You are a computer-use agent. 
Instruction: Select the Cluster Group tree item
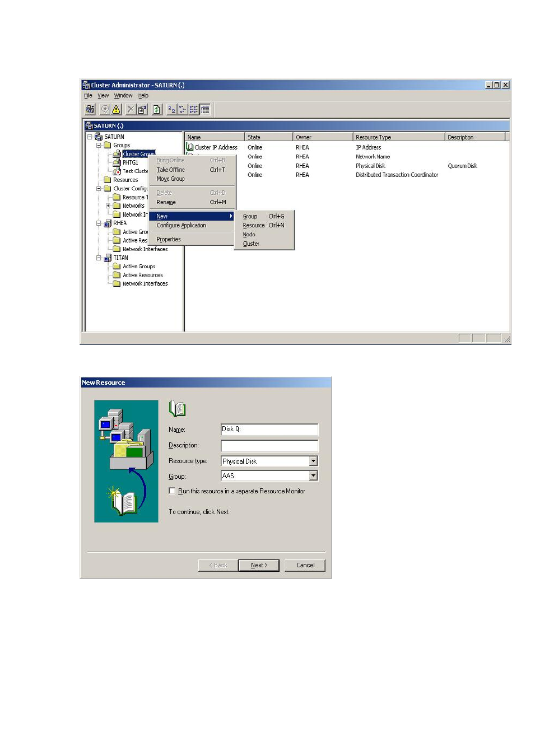click(138, 154)
